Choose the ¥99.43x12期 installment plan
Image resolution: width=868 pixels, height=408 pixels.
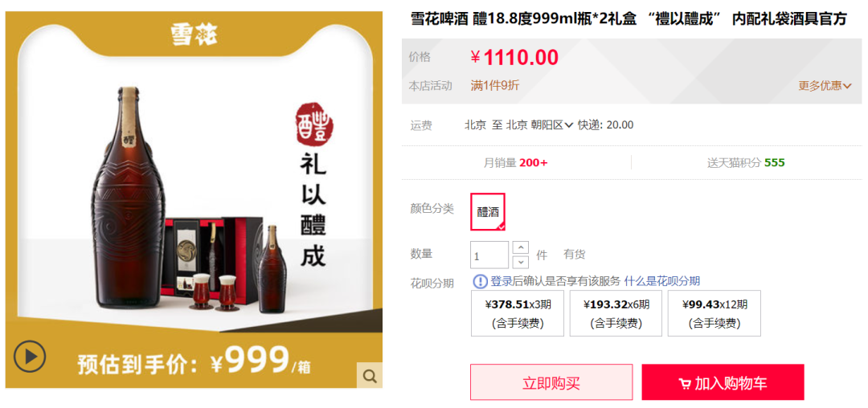[x=714, y=313]
